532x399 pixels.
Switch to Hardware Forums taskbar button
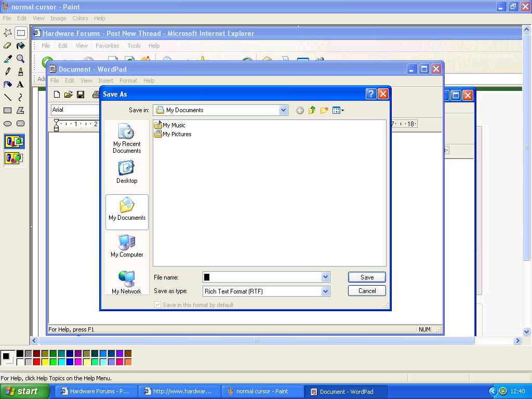[96, 391]
